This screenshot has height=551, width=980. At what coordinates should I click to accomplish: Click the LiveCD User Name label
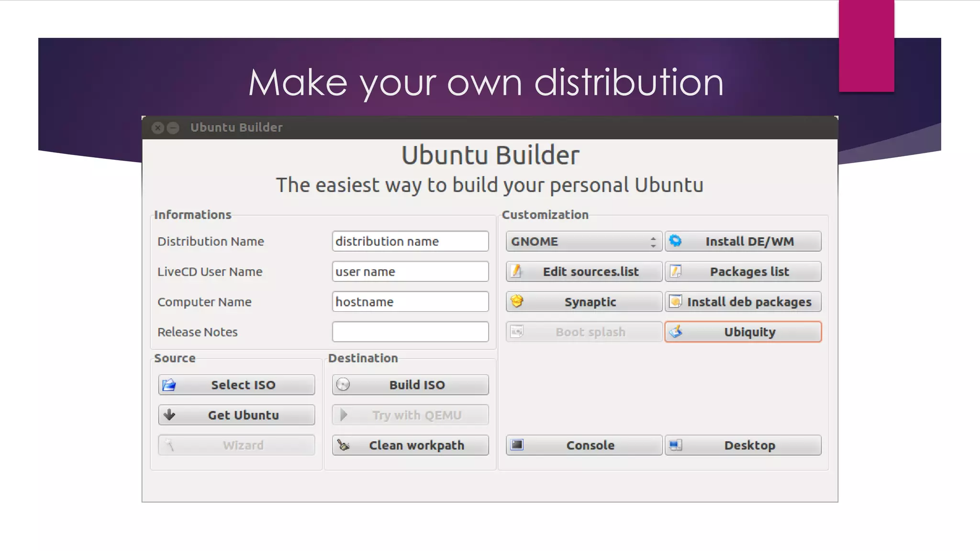click(210, 271)
